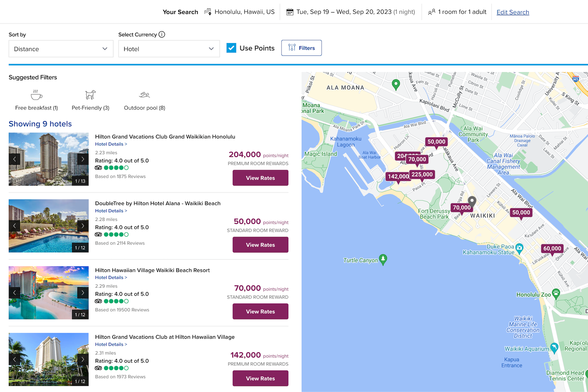Show next photo of DoubleTree Alana
Screen dimensions: 588x392
83,226
